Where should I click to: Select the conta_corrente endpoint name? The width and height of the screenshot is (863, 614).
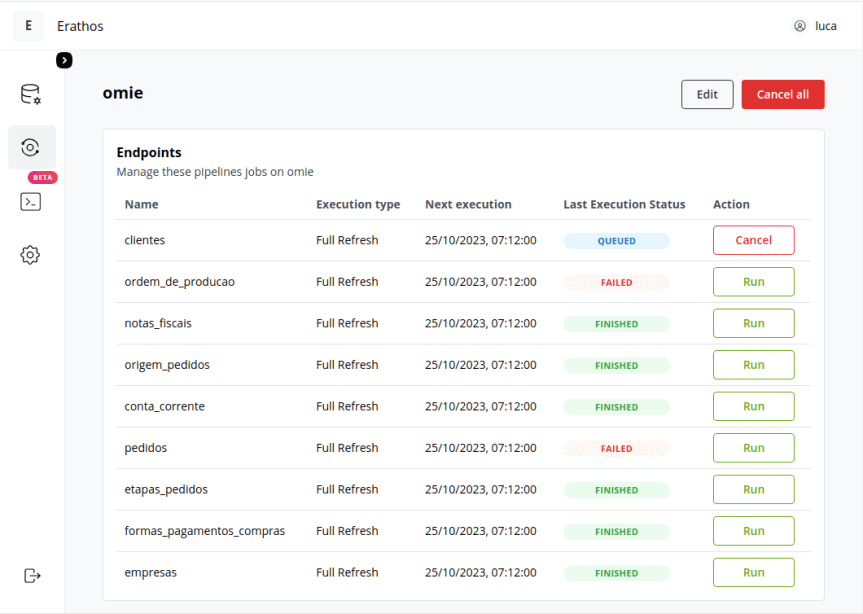[x=165, y=406]
